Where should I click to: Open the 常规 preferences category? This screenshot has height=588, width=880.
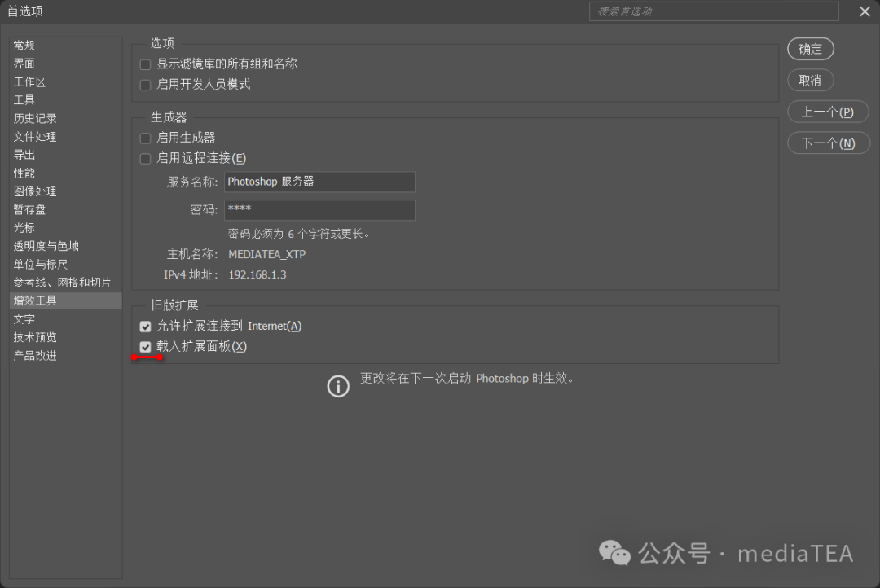click(x=24, y=46)
